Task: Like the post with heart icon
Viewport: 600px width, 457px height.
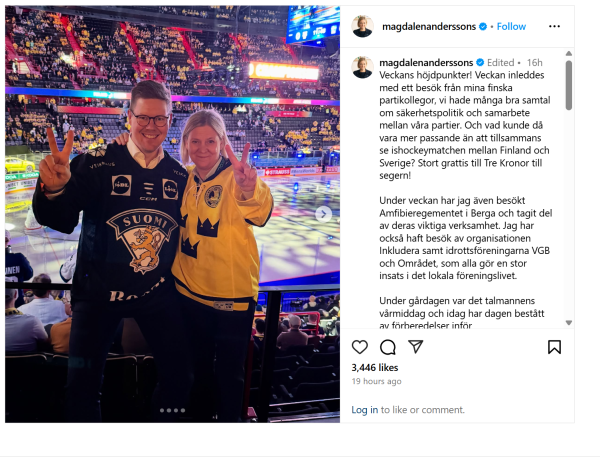Action: tap(359, 347)
